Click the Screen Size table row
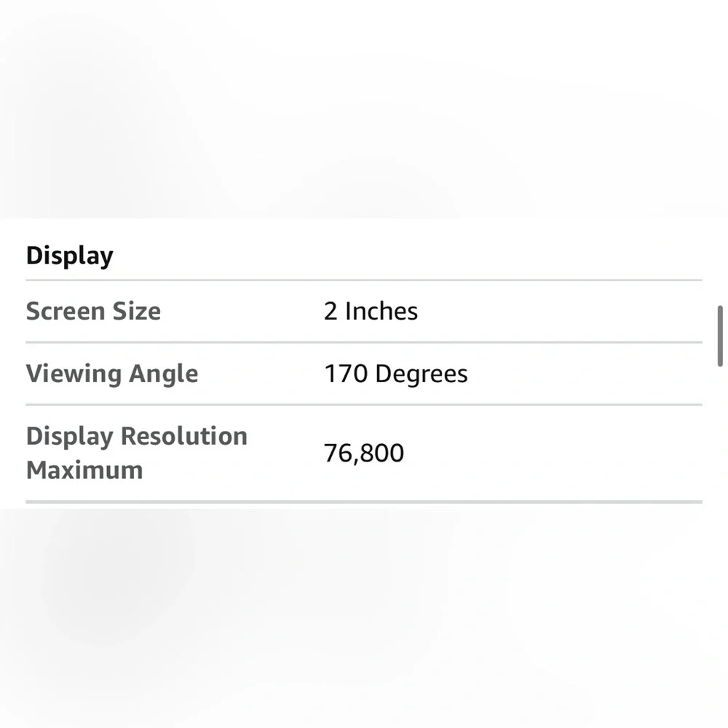The width and height of the screenshot is (728, 728). (364, 312)
